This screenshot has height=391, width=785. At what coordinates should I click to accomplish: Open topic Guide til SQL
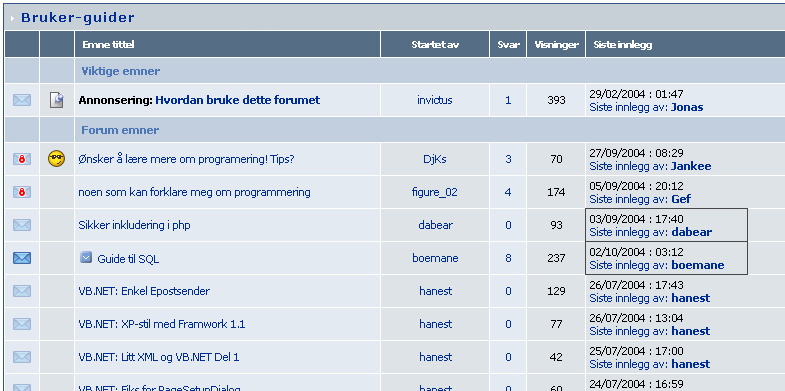tap(128, 259)
